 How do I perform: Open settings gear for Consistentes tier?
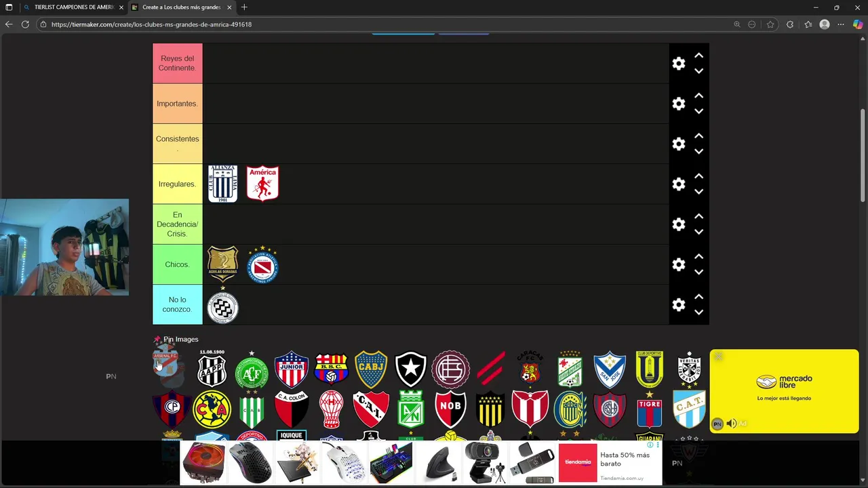(678, 144)
